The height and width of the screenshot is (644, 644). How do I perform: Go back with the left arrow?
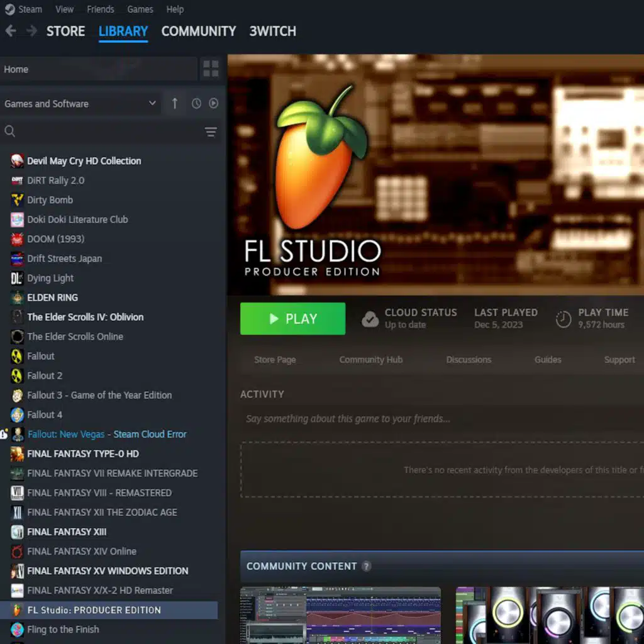click(x=11, y=31)
